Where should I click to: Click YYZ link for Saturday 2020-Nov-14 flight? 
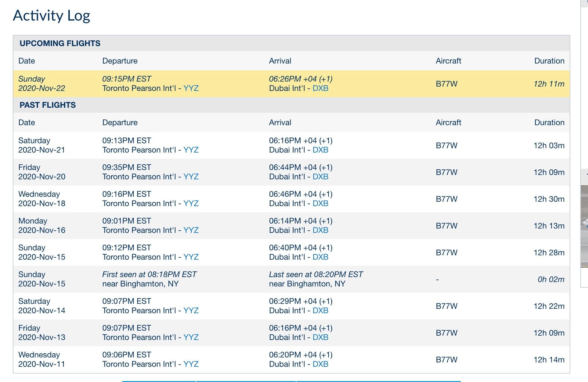[x=191, y=311]
